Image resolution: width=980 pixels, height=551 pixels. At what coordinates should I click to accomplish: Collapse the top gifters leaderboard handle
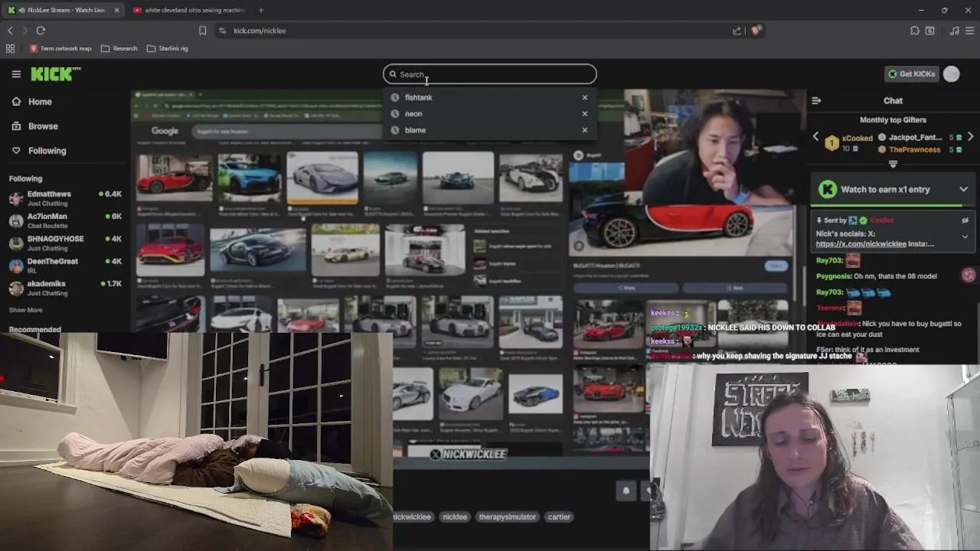point(893,164)
